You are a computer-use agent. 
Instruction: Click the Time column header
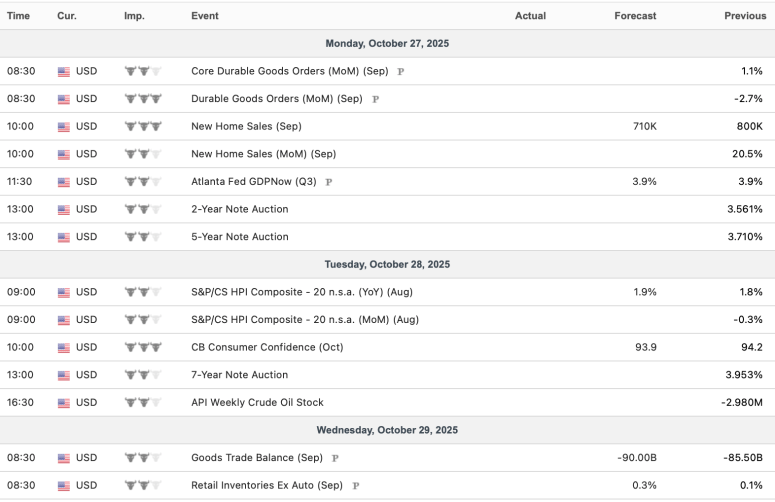(19, 16)
